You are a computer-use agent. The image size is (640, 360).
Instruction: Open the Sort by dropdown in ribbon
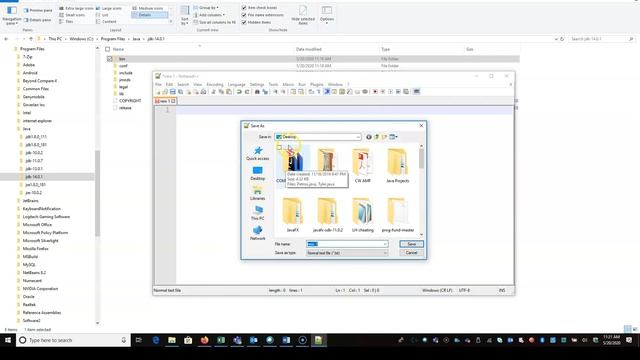(185, 16)
